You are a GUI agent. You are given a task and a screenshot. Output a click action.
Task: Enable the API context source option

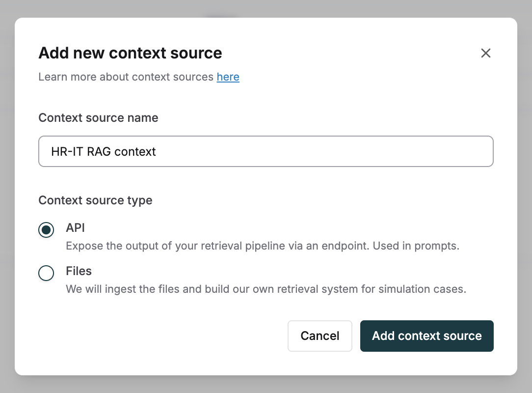[x=46, y=230]
